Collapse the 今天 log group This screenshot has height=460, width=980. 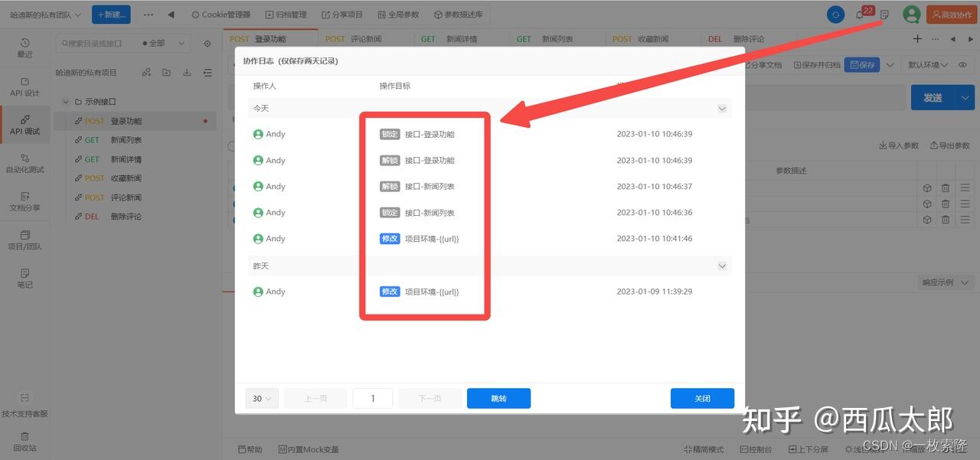click(720, 108)
